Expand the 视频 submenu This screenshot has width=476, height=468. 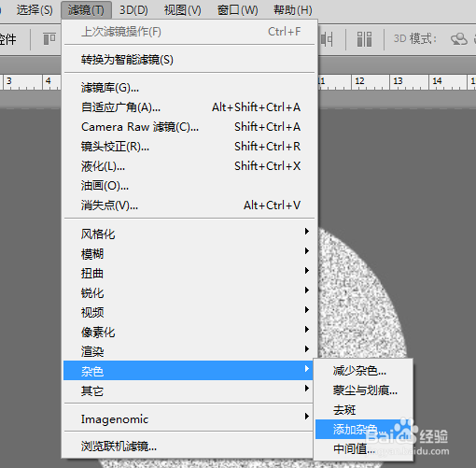coord(189,312)
